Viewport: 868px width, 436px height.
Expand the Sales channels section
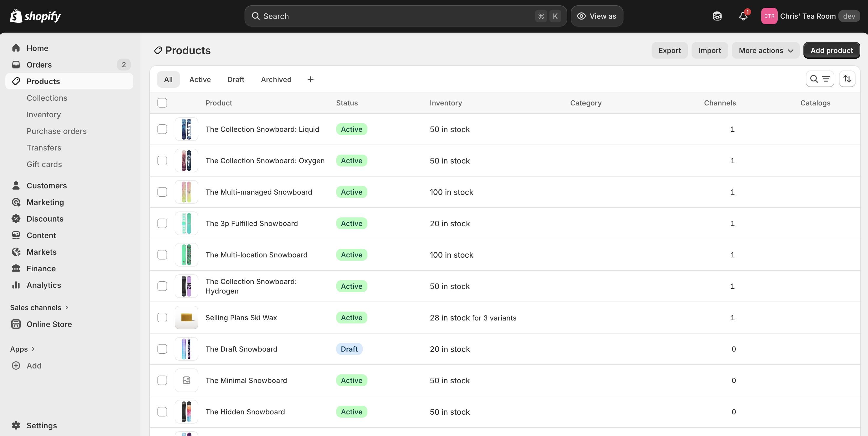click(x=39, y=307)
